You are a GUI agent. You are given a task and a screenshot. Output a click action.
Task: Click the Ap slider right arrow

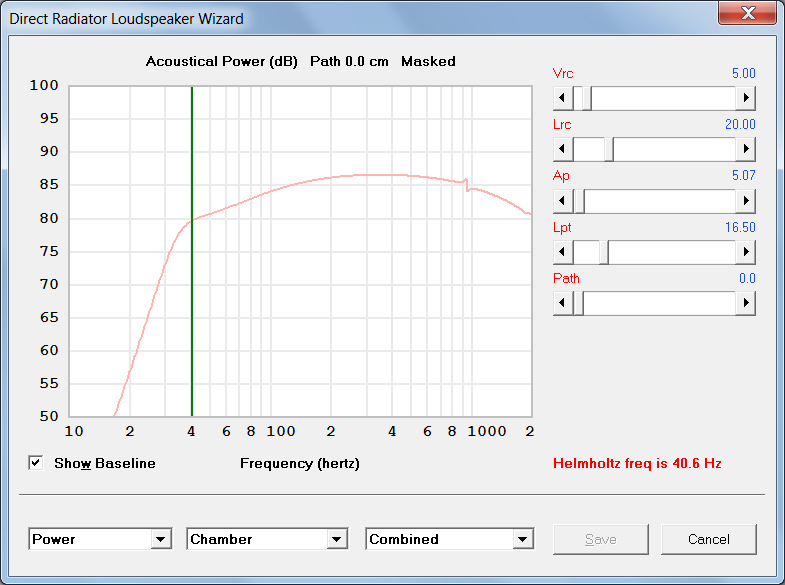(745, 201)
